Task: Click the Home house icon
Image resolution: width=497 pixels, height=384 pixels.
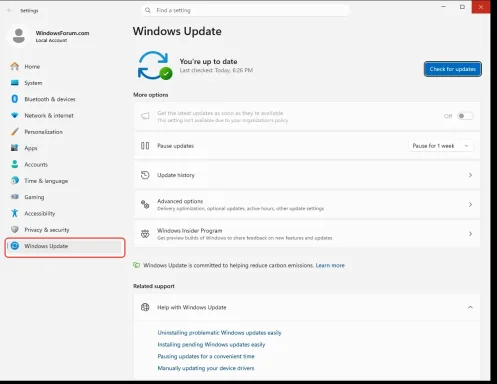Action: (15, 66)
